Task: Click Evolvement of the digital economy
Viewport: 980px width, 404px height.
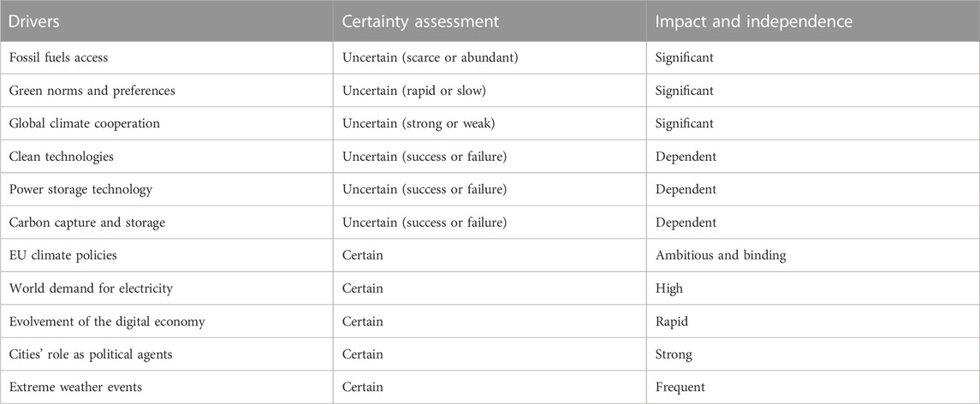Action: coord(166,322)
